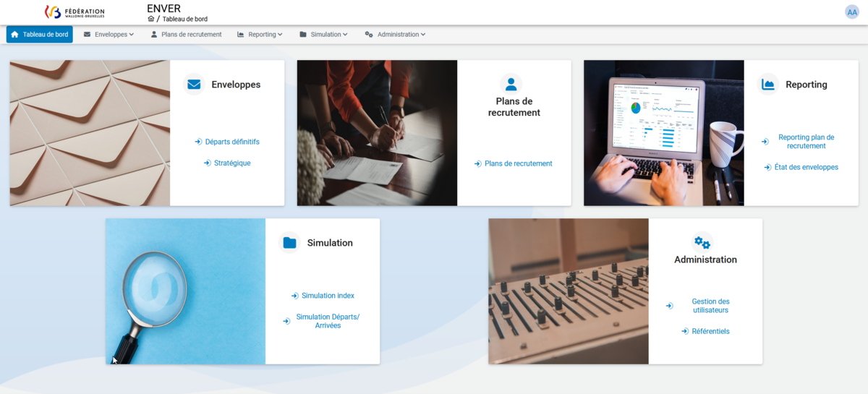Click the Tableau de bord breadcrumb text
The width and height of the screenshot is (868, 394).
coord(184,19)
